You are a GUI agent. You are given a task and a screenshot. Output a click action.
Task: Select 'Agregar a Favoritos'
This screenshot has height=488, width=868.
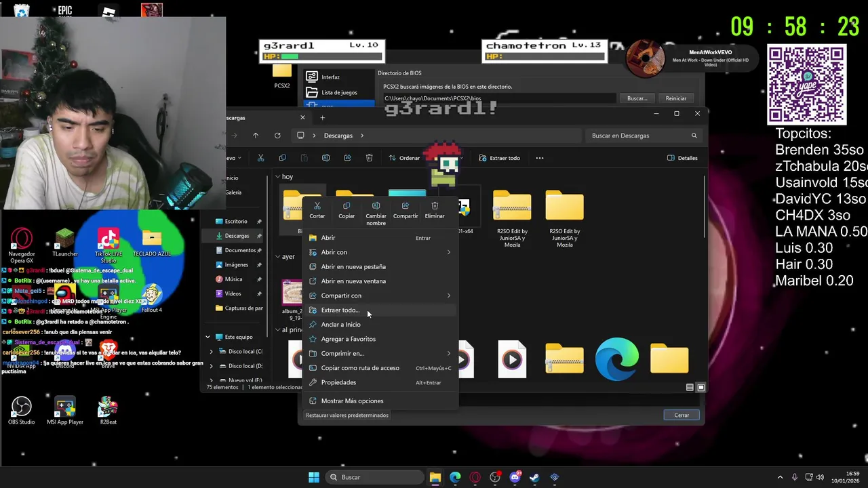(x=380, y=339)
